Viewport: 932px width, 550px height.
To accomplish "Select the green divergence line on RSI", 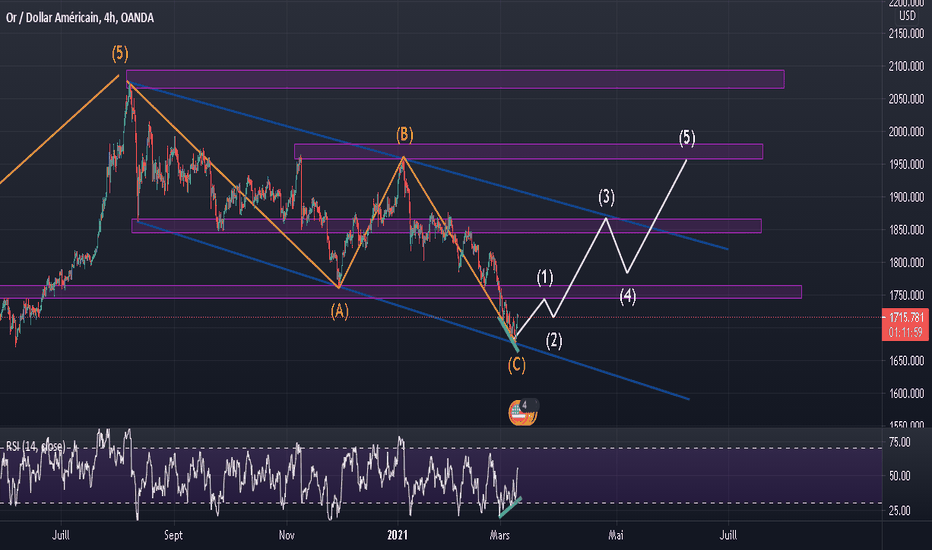I will pos(510,507).
